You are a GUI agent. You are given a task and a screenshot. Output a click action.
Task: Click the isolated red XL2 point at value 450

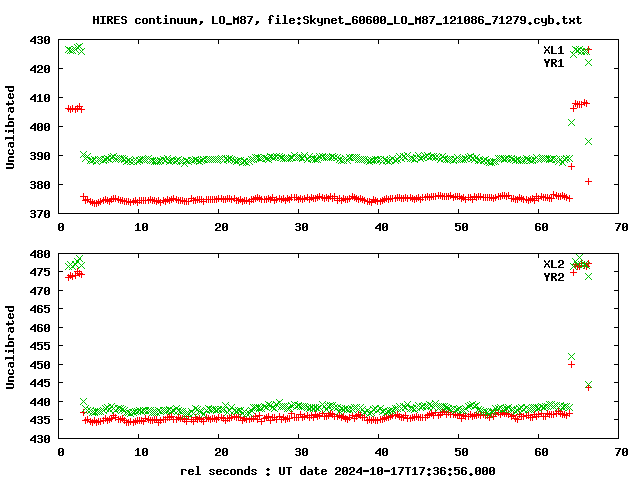571,364
